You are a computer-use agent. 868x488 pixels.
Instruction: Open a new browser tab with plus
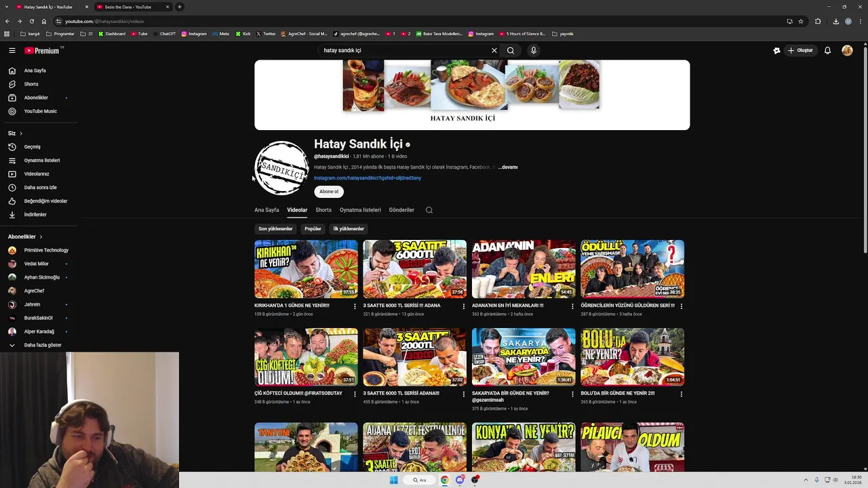click(180, 7)
